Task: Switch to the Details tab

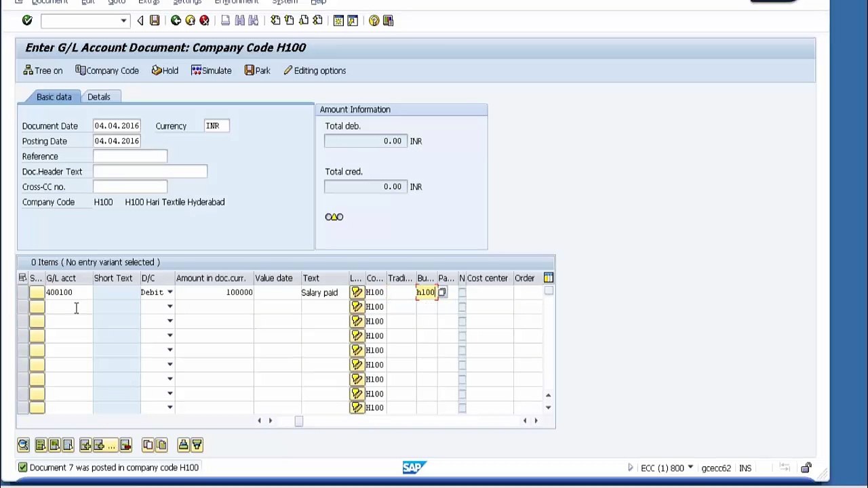Action: [98, 97]
